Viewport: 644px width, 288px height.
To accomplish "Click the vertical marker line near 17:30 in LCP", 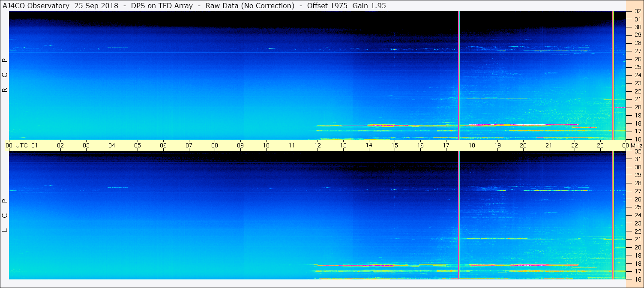I will coord(459,215).
